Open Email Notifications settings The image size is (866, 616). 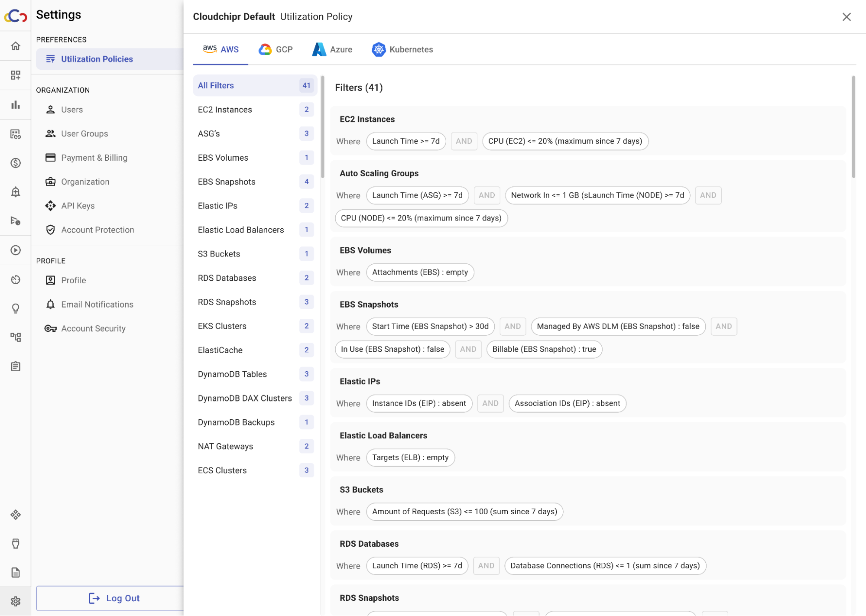tap(97, 305)
